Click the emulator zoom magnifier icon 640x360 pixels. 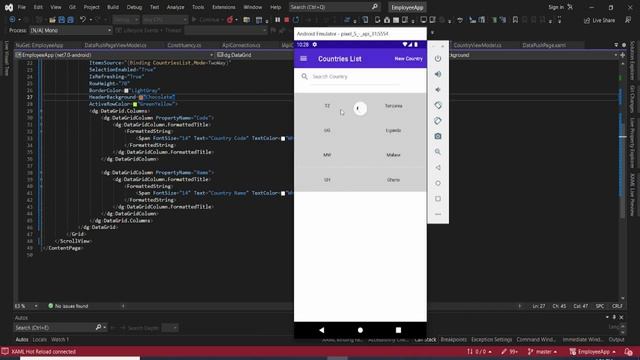point(438,152)
